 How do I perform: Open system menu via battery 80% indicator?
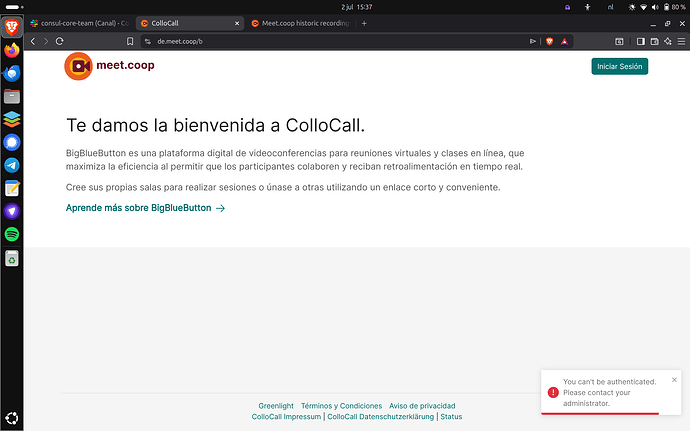[x=675, y=7]
